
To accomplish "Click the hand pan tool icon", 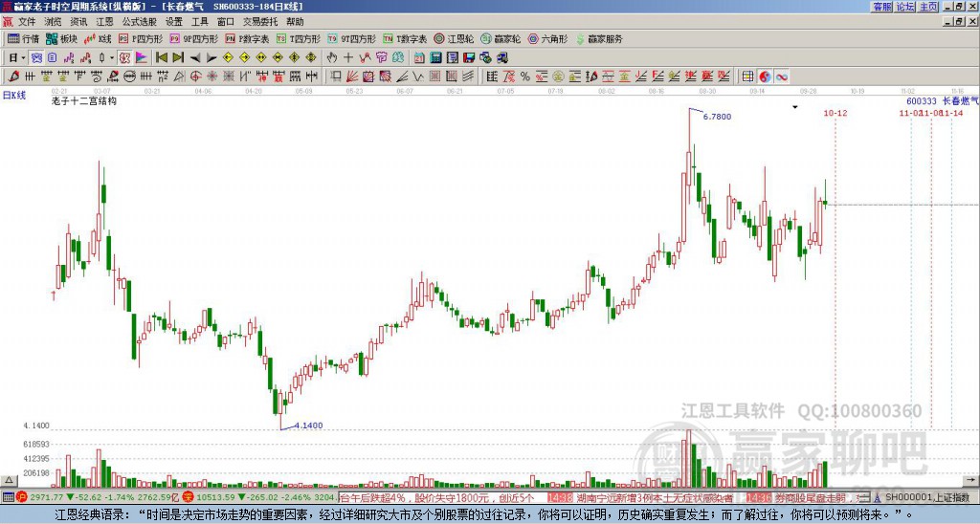I will click(332, 57).
